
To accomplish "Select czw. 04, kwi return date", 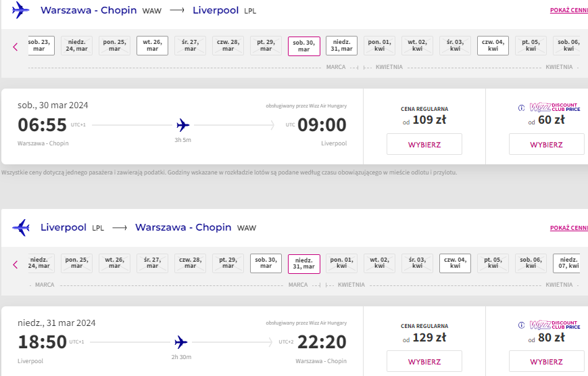I will (455, 263).
